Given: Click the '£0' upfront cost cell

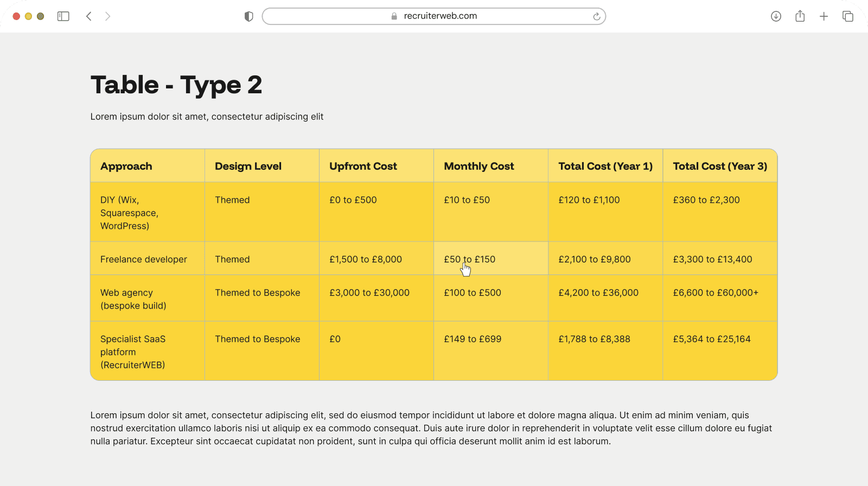Looking at the screenshot, I should (x=376, y=351).
